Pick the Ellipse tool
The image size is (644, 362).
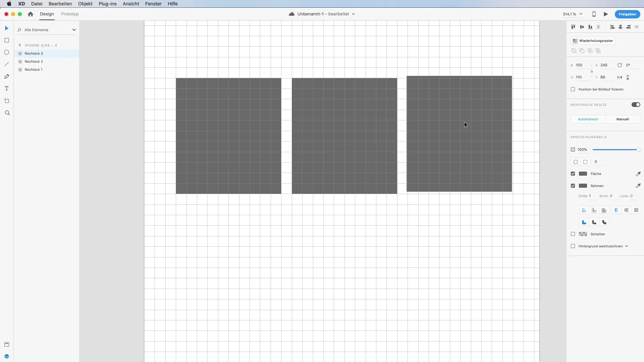coord(7,52)
